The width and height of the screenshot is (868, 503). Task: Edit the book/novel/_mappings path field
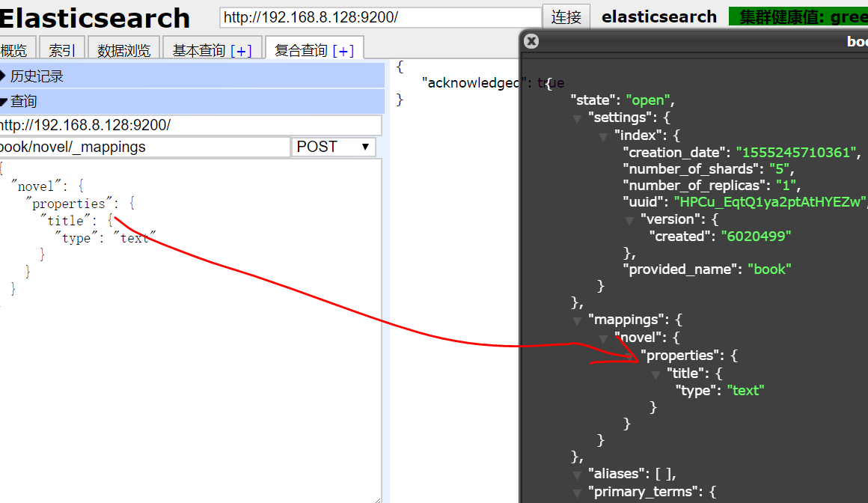click(144, 147)
